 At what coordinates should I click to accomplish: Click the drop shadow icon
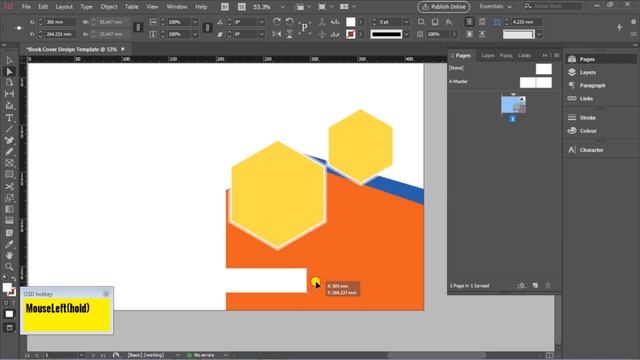[x=435, y=22]
